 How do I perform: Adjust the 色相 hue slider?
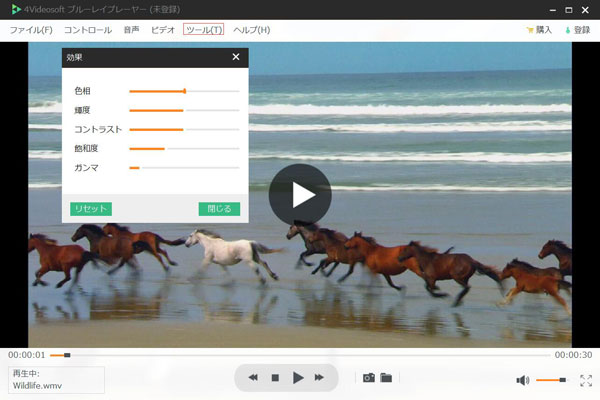pyautogui.click(x=184, y=91)
